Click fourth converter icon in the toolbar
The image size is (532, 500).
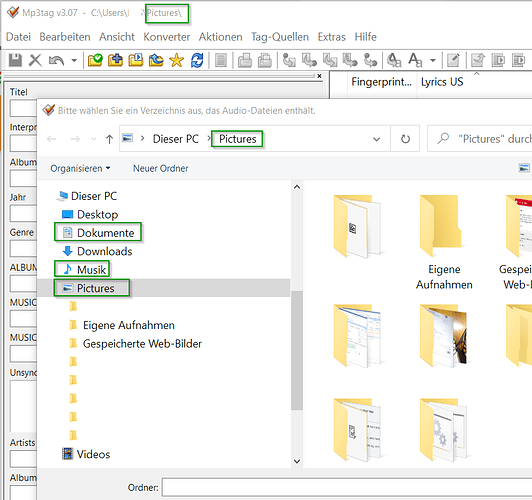[350, 60]
